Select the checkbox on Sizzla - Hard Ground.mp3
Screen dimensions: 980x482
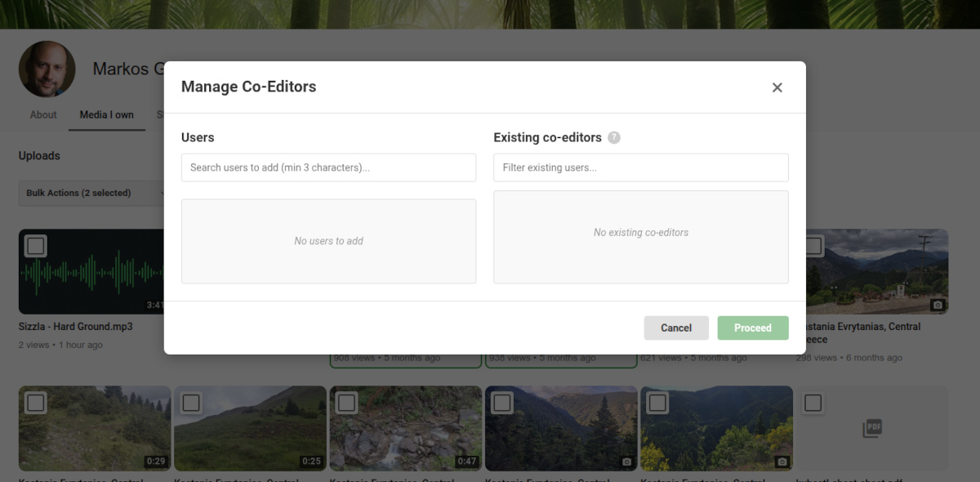click(x=36, y=245)
